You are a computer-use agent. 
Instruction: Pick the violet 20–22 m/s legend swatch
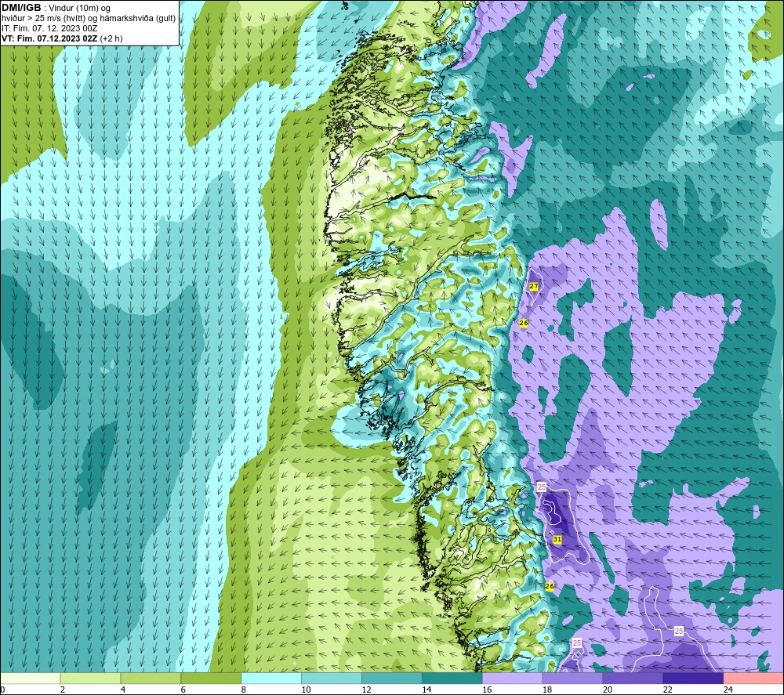[x=633, y=679]
